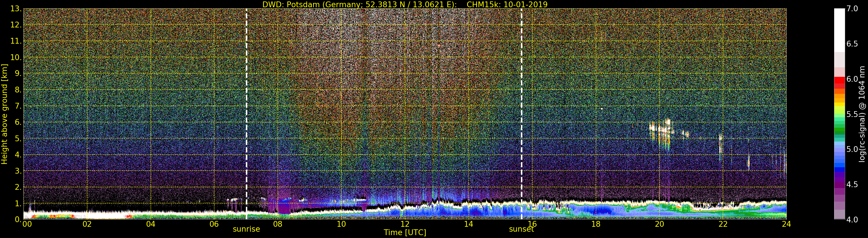Click the time axis tick "12"
The image size is (868, 238).
tap(405, 224)
